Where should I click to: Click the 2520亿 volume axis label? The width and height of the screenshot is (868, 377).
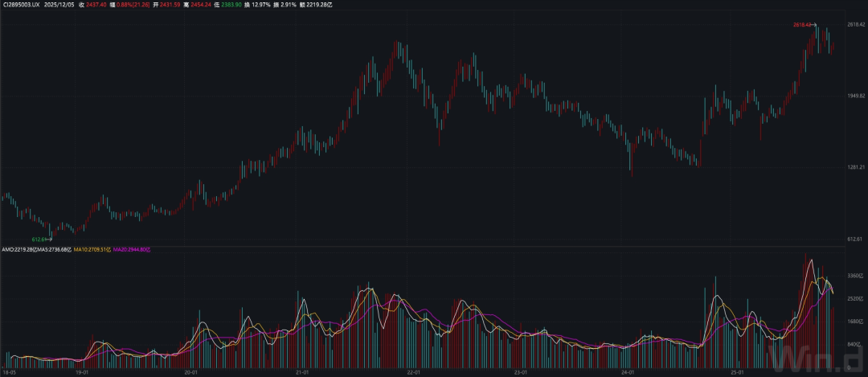(856, 298)
